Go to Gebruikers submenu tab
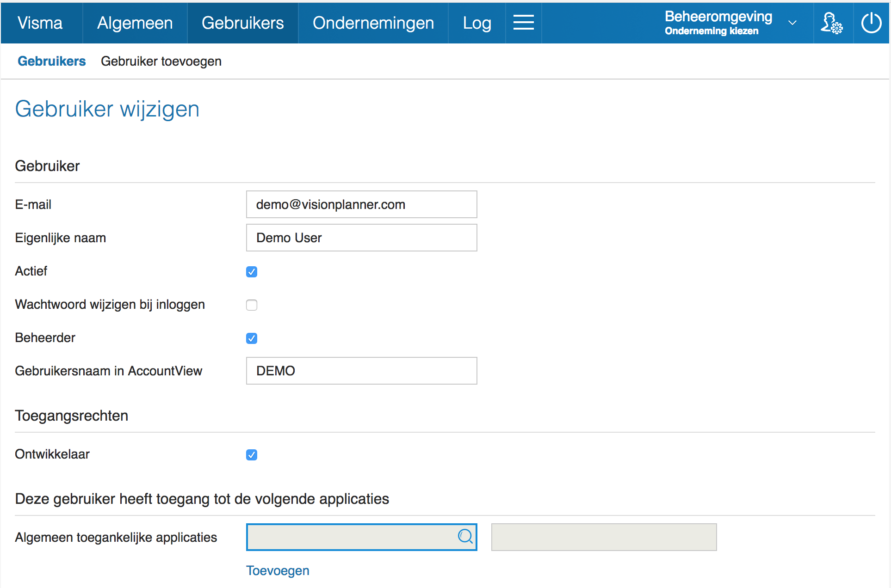The width and height of the screenshot is (891, 588). click(x=52, y=61)
